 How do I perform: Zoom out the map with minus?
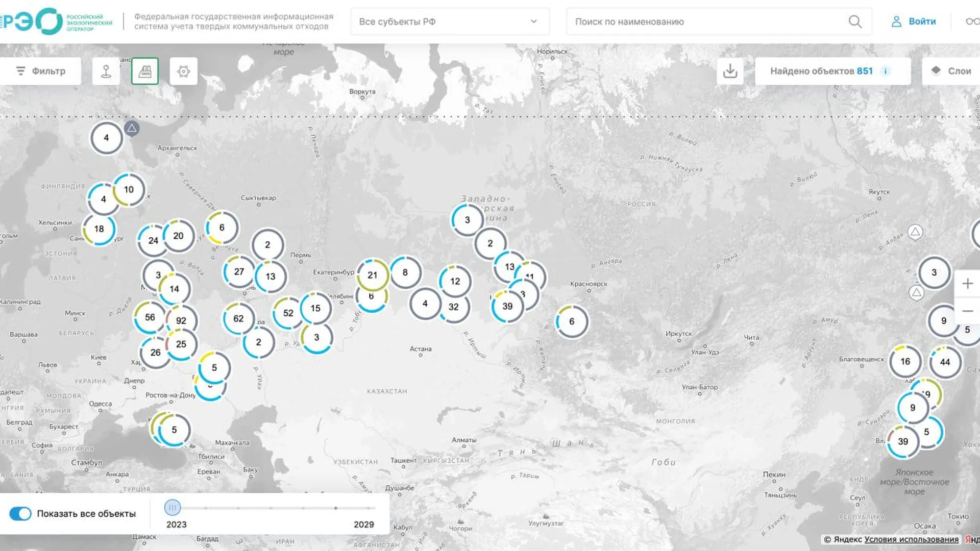[967, 311]
